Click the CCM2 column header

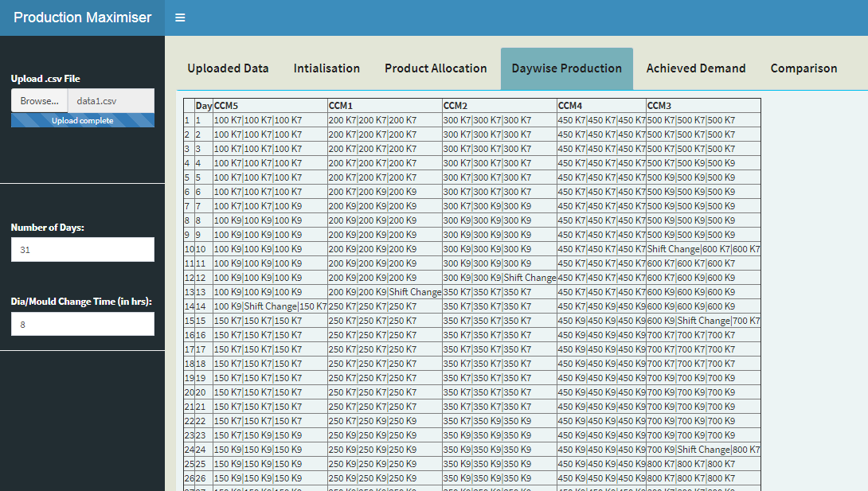click(455, 106)
